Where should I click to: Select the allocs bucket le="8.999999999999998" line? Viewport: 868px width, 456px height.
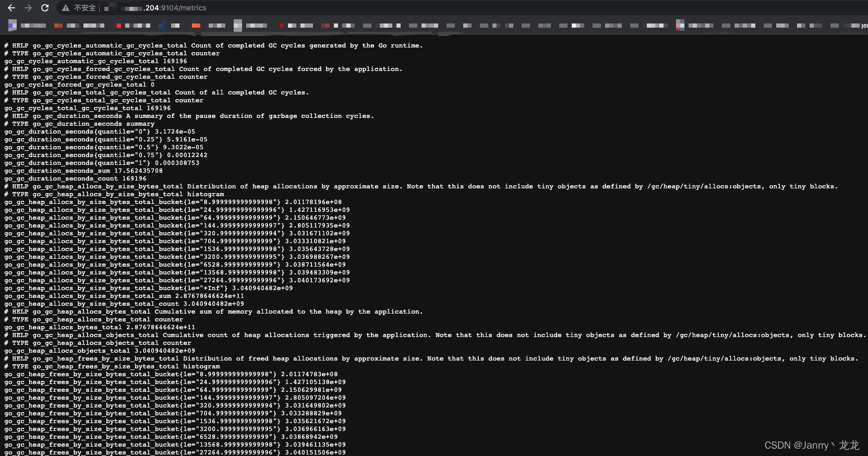pos(173,202)
